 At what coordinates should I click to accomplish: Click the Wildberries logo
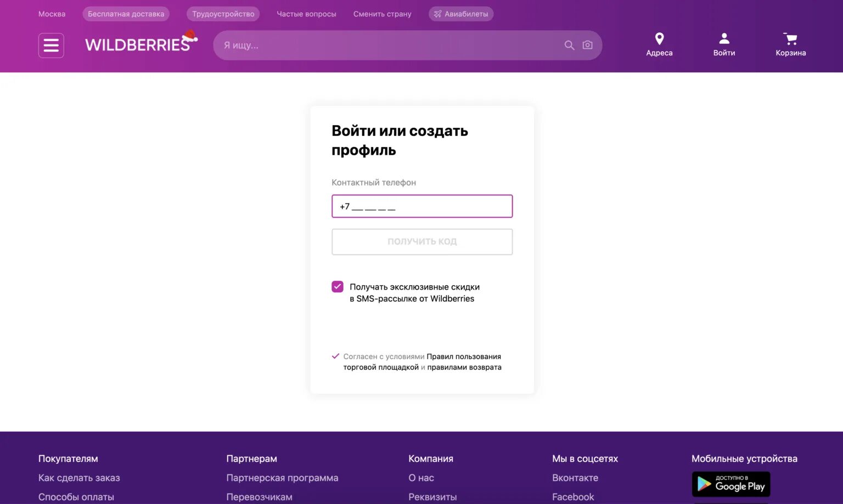(x=141, y=42)
